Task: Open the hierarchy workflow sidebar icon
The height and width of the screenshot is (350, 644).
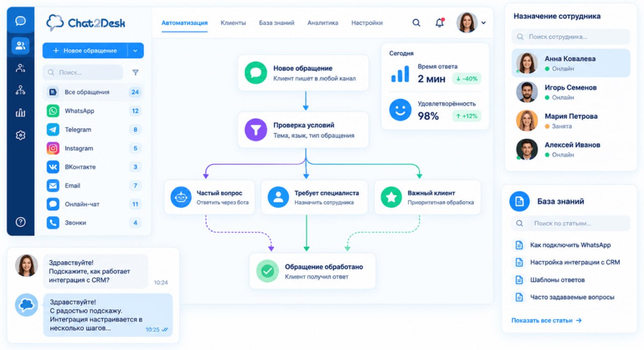Action: 21,91
